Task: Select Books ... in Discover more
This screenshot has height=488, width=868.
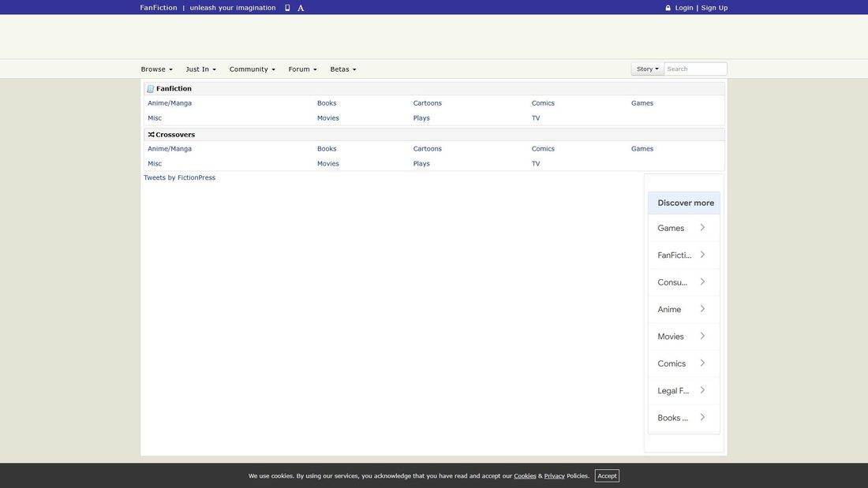Action: (x=683, y=418)
